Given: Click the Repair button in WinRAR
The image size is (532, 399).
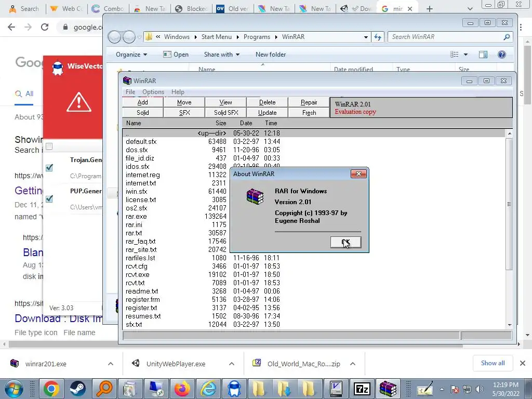Looking at the screenshot, I should pyautogui.click(x=309, y=102).
